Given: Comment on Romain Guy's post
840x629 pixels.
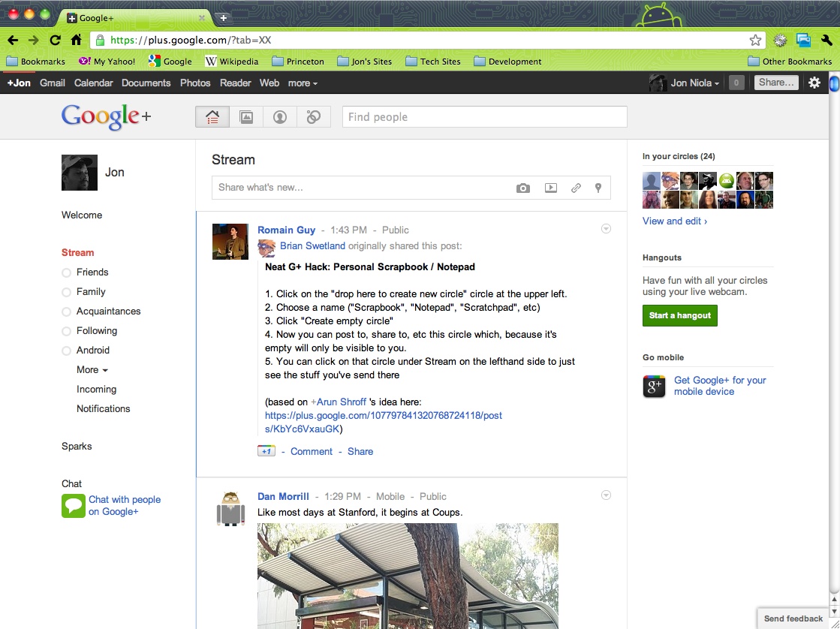Looking at the screenshot, I should [312, 452].
